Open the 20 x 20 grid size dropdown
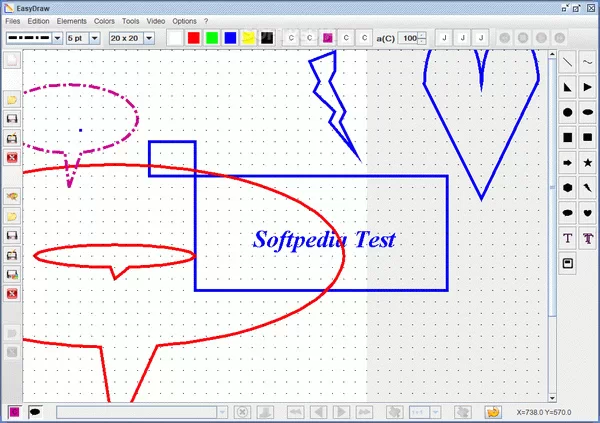Image resolution: width=600 pixels, height=423 pixels. 149,38
